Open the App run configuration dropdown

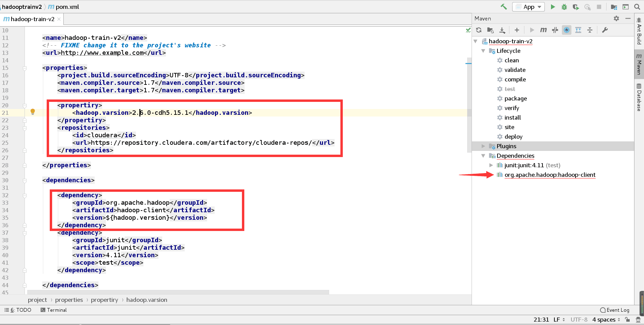pos(528,7)
